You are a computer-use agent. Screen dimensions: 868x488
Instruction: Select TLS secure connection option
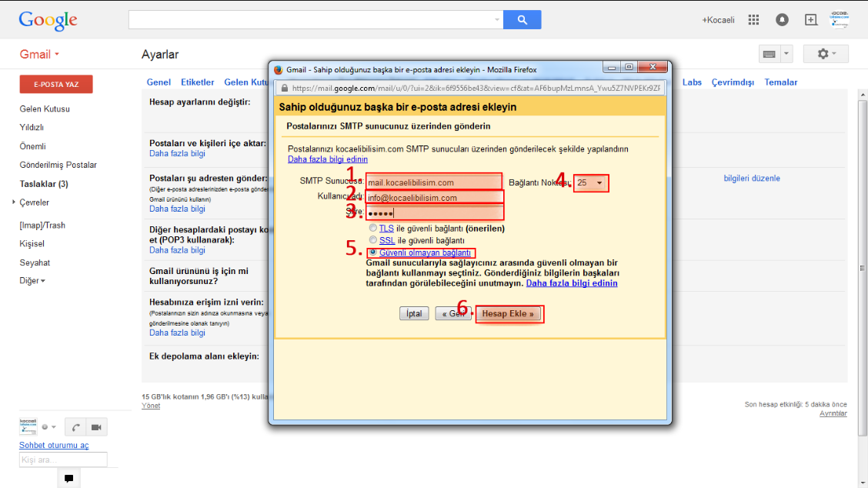373,228
